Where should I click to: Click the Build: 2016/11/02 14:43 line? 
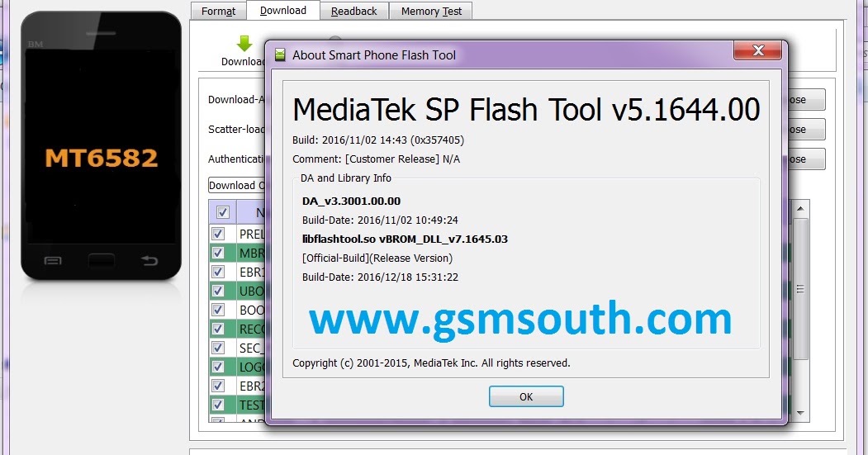click(378, 140)
